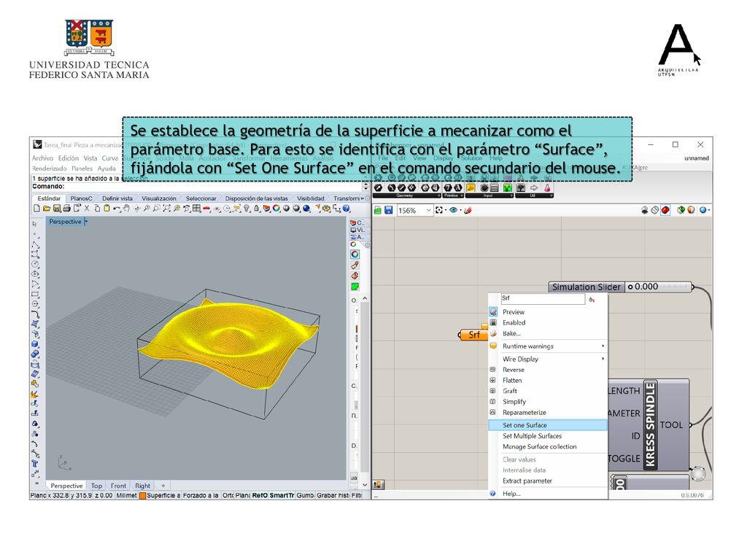Image resolution: width=747 pixels, height=560 pixels.
Task: Expand the Geometry ribbon group
Action: (438, 195)
